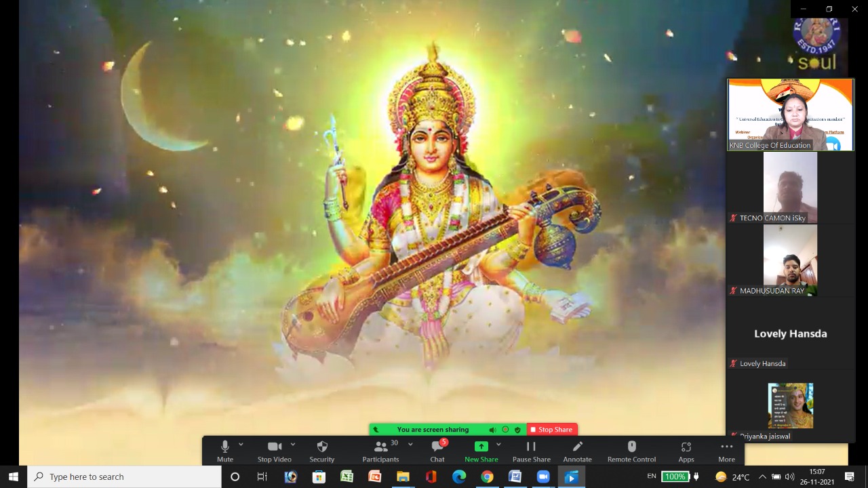Click the green shield icon in sharing bar
This screenshot has height=488, width=868.
(517, 430)
